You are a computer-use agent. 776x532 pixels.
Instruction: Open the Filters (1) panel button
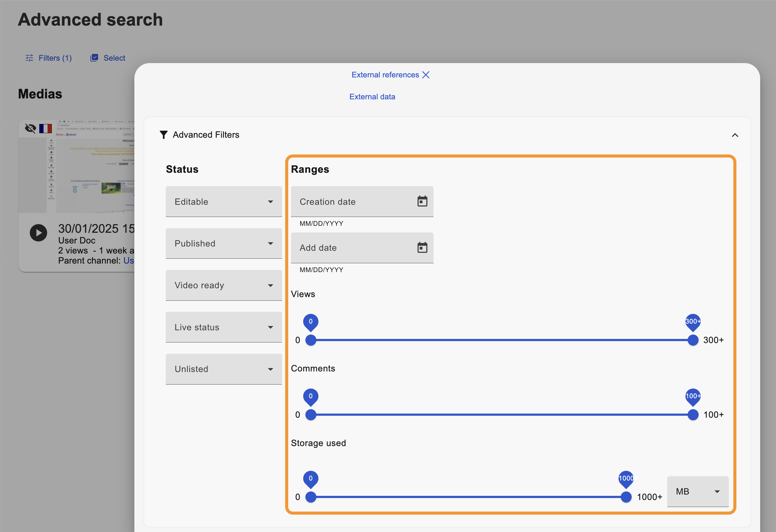[x=49, y=58]
